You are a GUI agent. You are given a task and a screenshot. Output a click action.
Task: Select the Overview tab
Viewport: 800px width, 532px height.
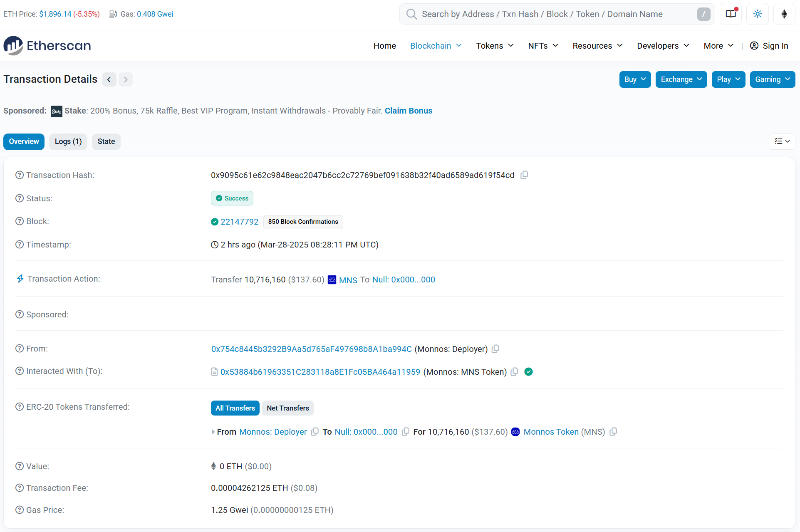pos(24,142)
